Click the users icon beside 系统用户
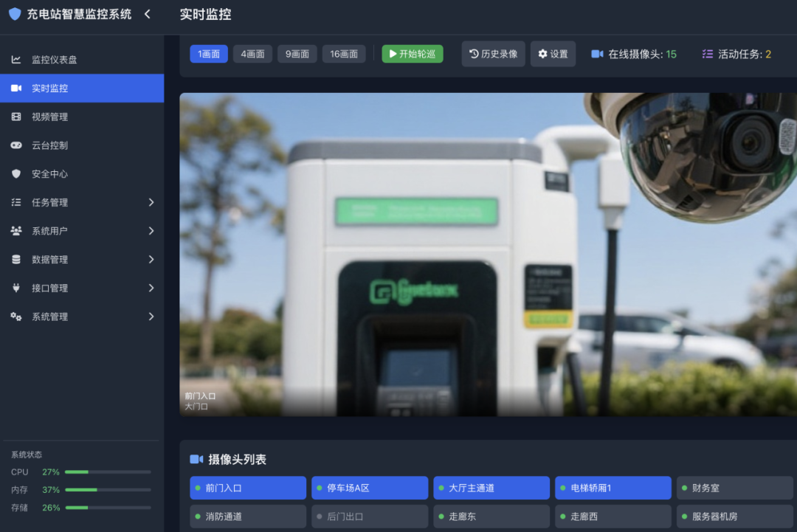Image resolution: width=797 pixels, height=532 pixels. point(16,231)
